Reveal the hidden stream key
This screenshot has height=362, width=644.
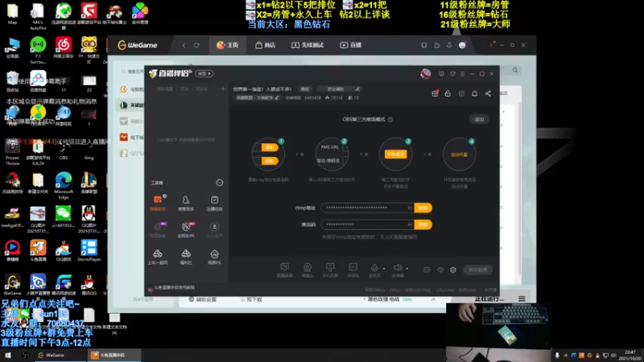[410, 224]
